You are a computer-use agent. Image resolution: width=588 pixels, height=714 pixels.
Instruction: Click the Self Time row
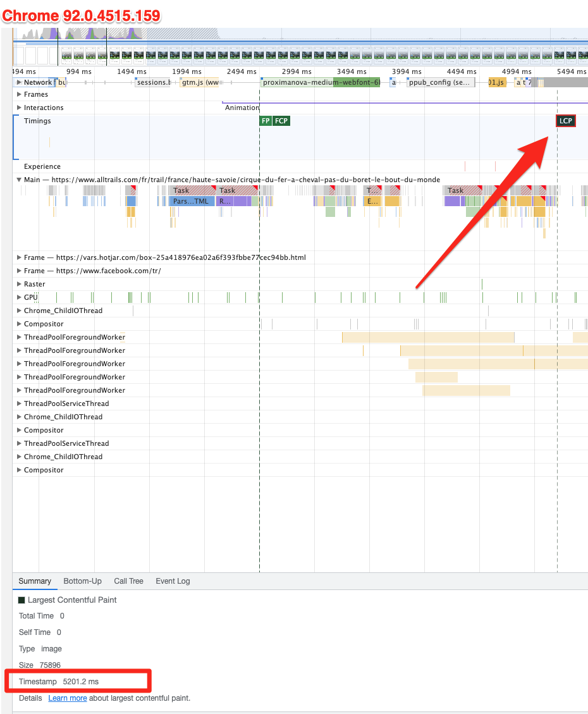click(x=40, y=632)
